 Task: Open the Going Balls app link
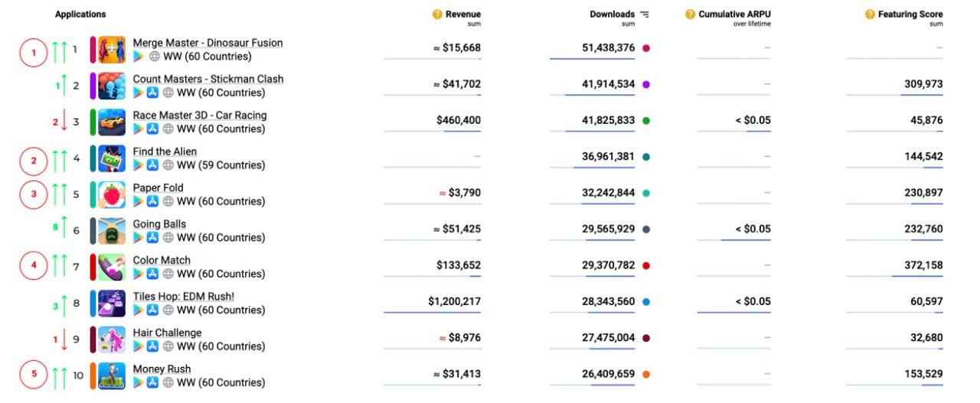[x=159, y=224]
